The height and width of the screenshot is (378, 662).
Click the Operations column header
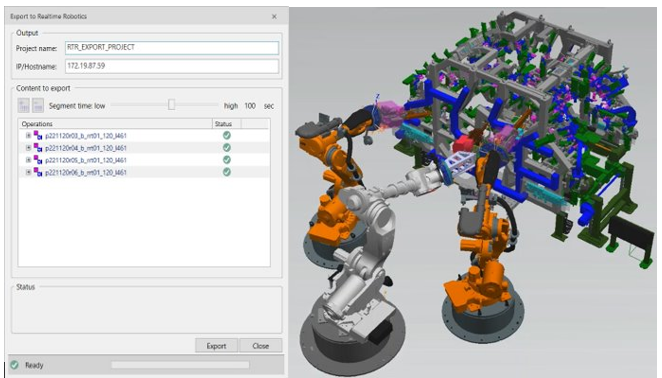[x=115, y=124]
